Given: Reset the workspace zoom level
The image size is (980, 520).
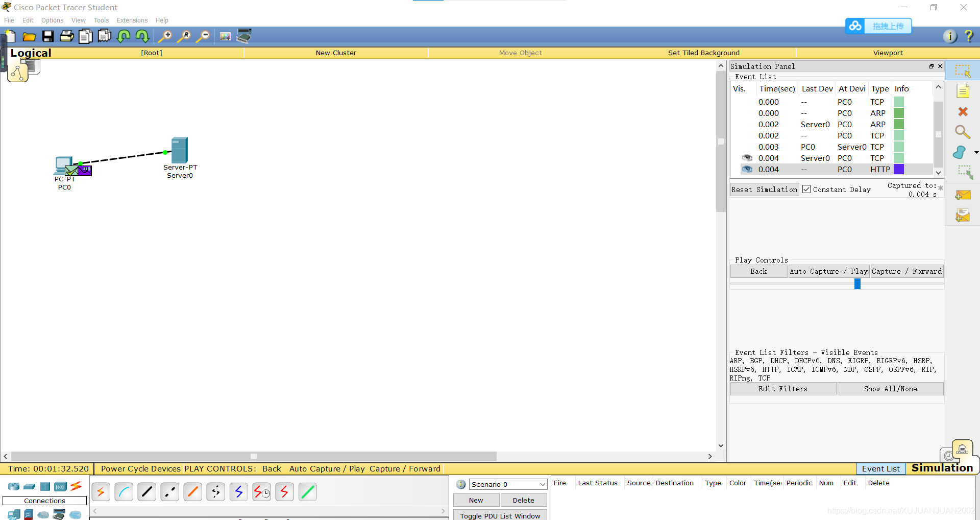Looking at the screenshot, I should click(x=184, y=36).
